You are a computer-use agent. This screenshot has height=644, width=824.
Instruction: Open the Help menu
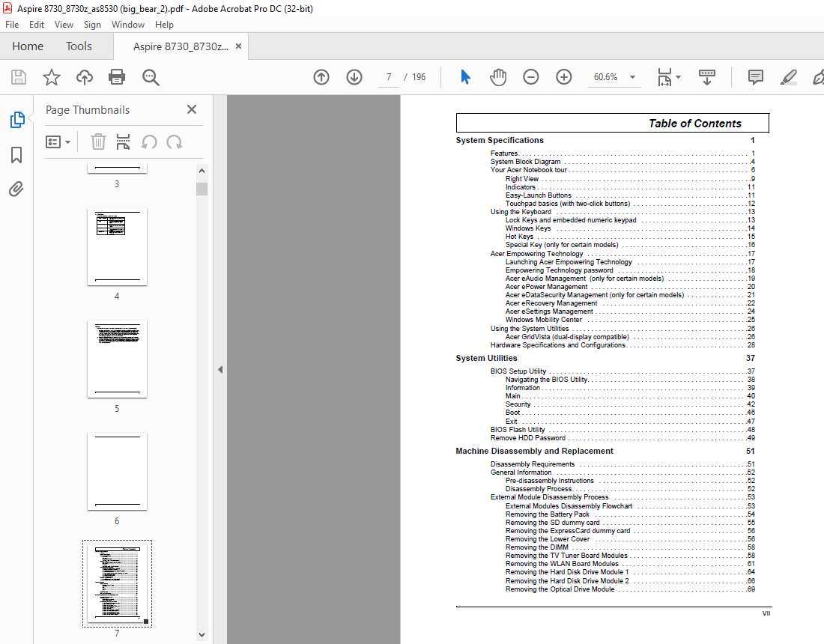click(164, 25)
